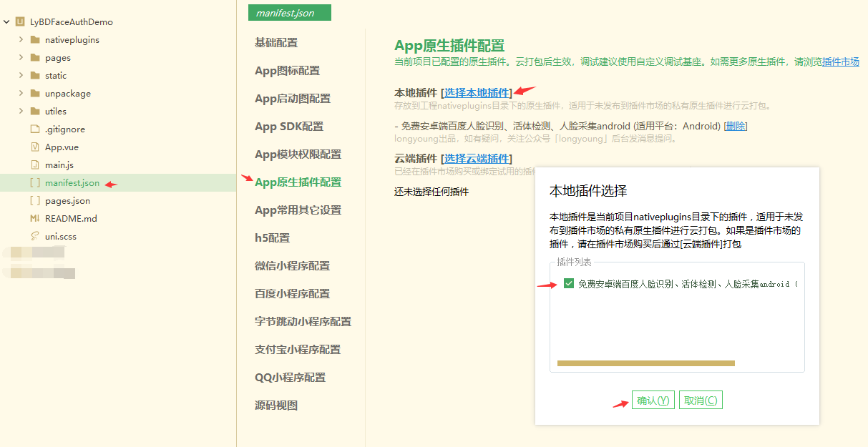868x447 pixels.
Task: Click 选择云端插件 link
Action: (x=477, y=159)
